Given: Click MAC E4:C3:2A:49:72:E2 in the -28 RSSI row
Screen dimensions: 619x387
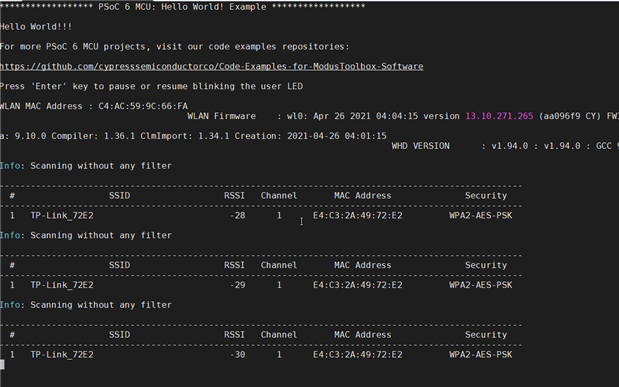Looking at the screenshot, I should click(358, 216).
